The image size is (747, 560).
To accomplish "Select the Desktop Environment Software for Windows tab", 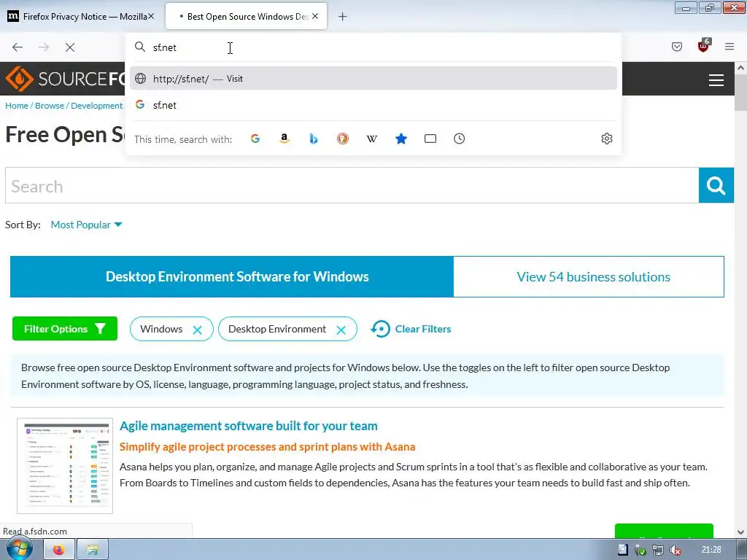I will tap(232, 276).
